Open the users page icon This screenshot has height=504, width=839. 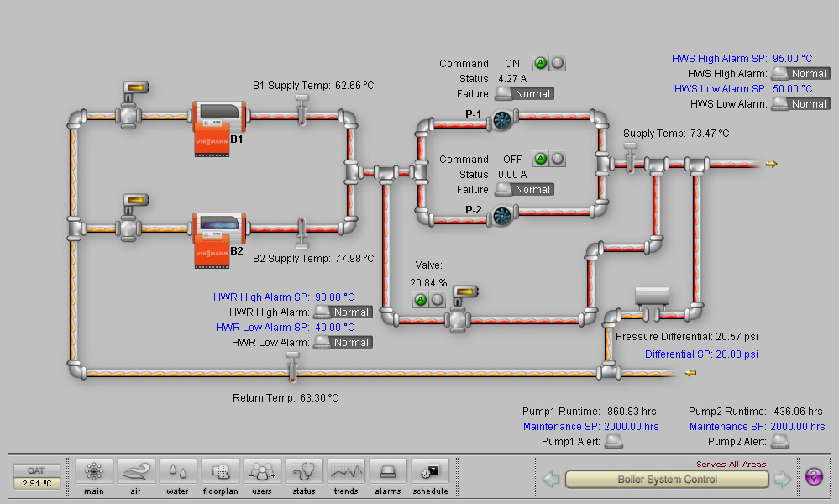coord(262,470)
